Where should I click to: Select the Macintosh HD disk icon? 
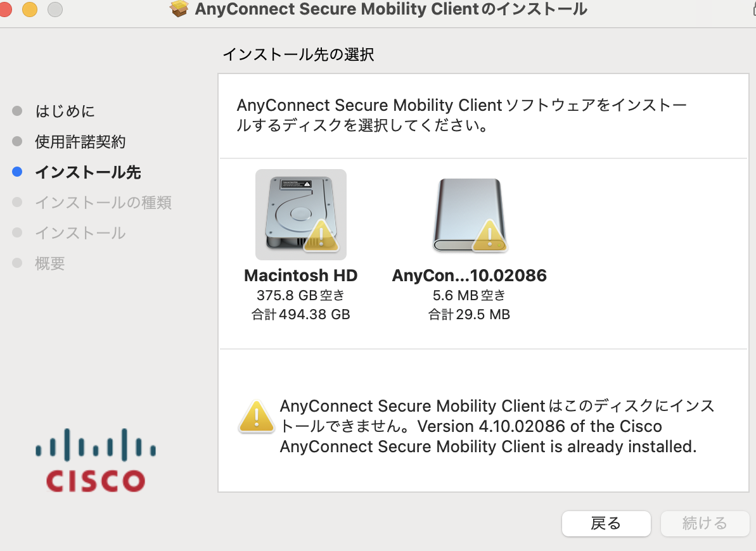click(x=300, y=214)
